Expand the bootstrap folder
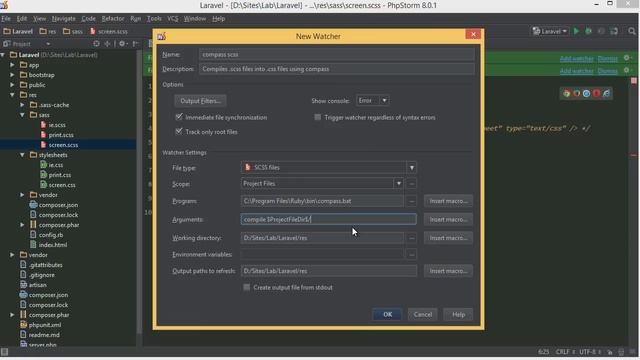This screenshot has height=360, width=640. [x=13, y=75]
